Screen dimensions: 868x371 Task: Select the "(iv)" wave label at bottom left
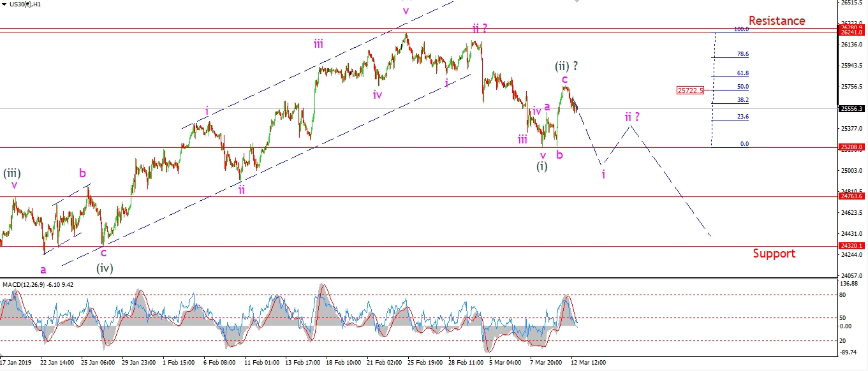coord(105,268)
